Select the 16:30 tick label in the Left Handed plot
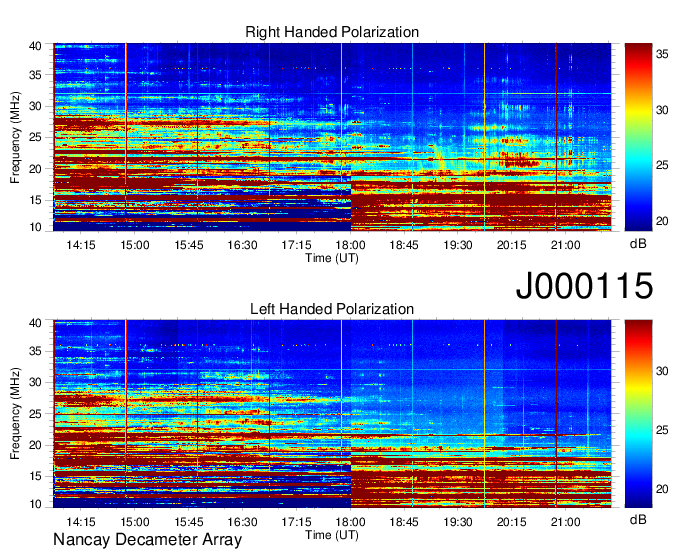 242,521
